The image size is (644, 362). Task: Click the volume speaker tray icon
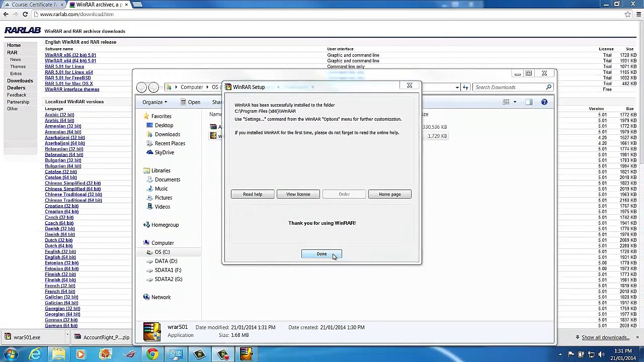[x=602, y=354]
